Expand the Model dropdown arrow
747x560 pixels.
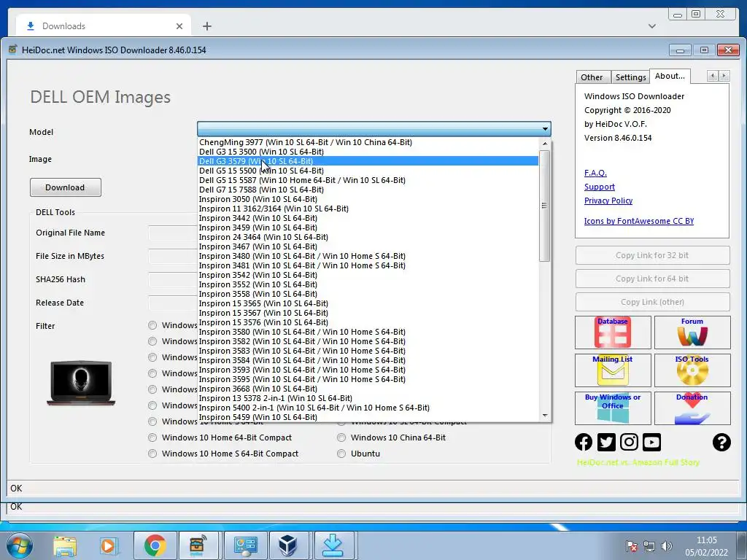click(544, 129)
